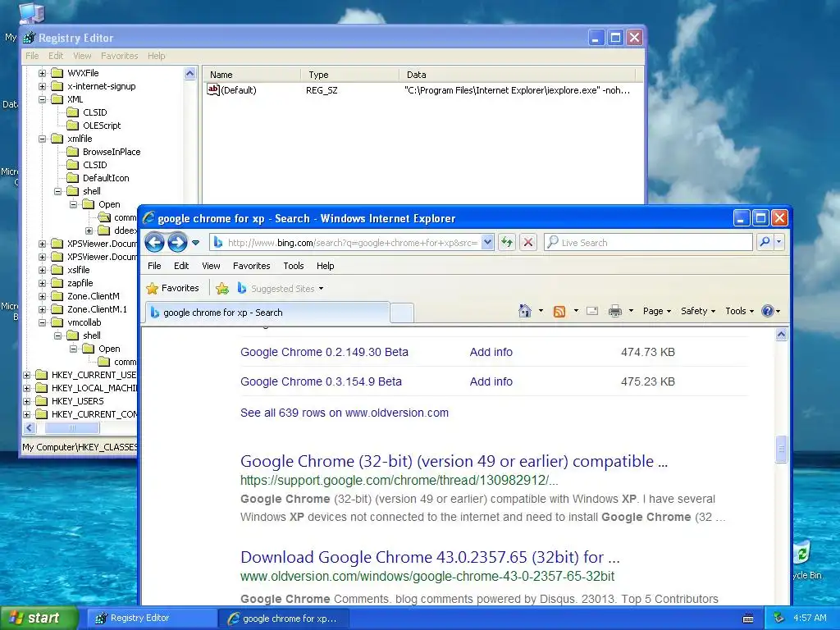This screenshot has width=840, height=630.
Task: Open the View menu in Internet Explorer
Action: coord(211,266)
